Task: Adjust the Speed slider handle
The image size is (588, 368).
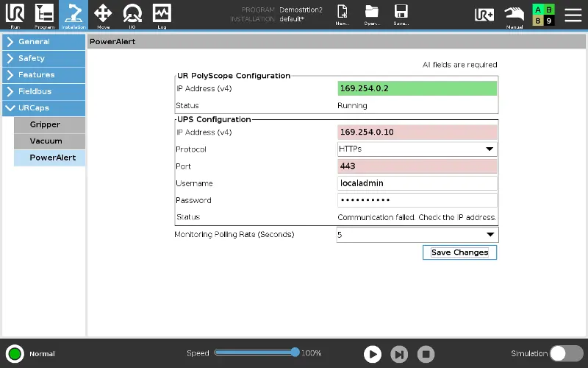Action: point(295,353)
